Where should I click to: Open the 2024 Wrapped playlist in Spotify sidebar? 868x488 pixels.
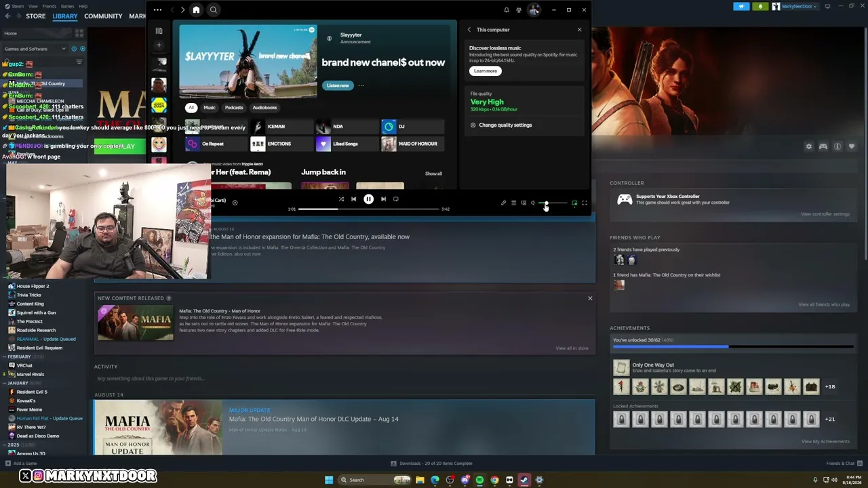159,106
